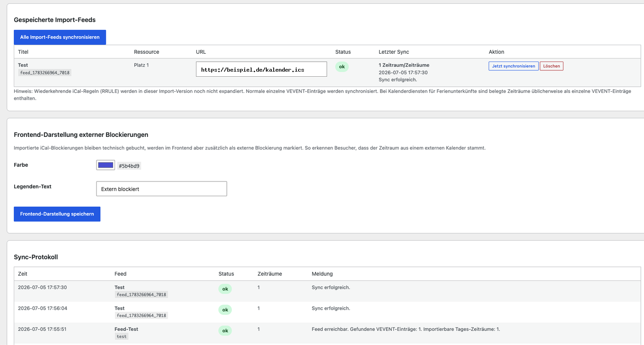Screen dimensions: 644x345
Task: Click '1 Zeitraum/Zeiträume' sync summary
Action: [x=404, y=65]
